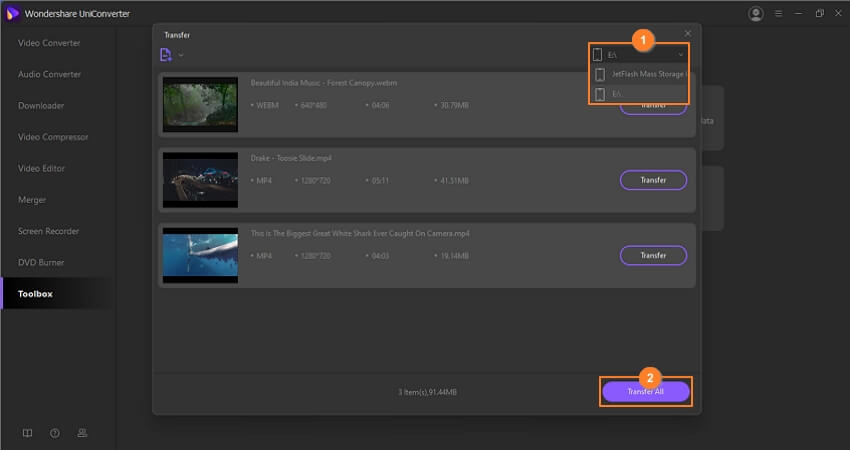850x450 pixels.
Task: Open the Merger section
Action: (32, 200)
